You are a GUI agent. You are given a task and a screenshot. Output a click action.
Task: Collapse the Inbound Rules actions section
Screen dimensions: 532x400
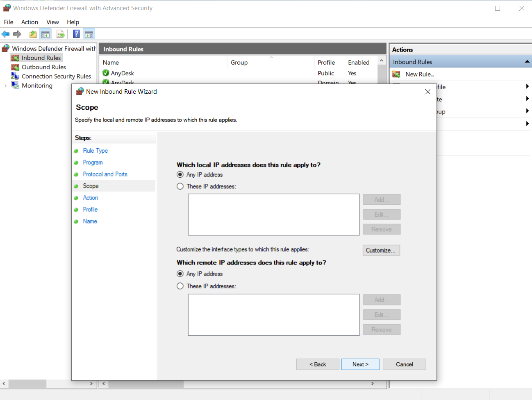[527, 61]
